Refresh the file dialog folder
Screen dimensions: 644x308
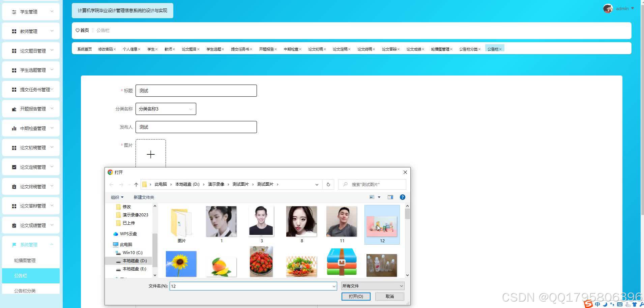click(x=328, y=184)
